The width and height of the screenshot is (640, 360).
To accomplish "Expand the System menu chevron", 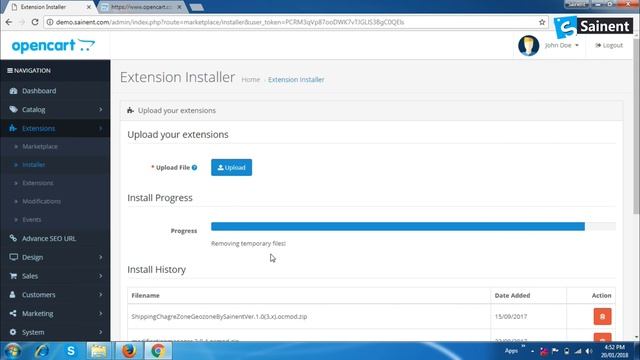I will point(100,332).
